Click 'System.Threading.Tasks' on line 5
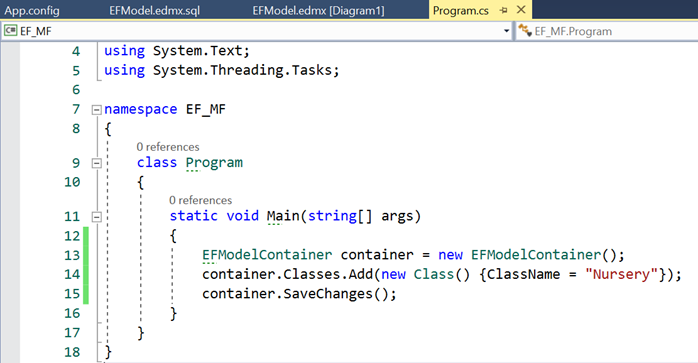Viewport: 698px width, 363px height. (x=242, y=70)
